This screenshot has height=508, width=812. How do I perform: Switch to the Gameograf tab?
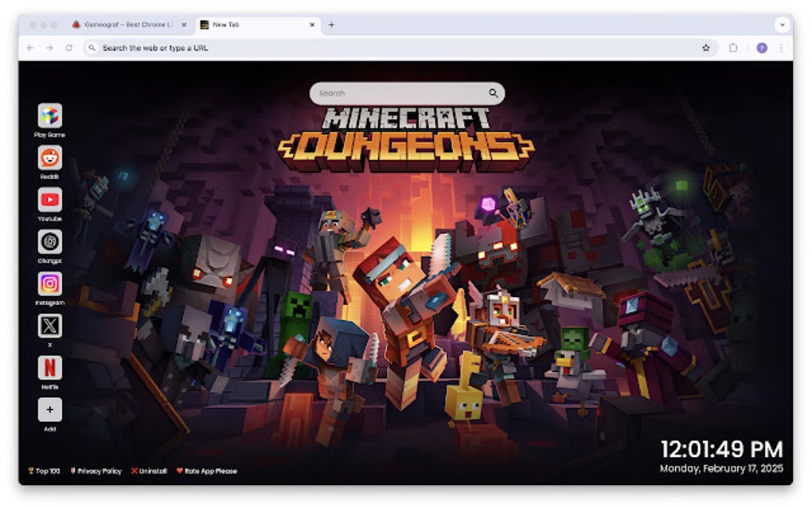pyautogui.click(x=127, y=25)
